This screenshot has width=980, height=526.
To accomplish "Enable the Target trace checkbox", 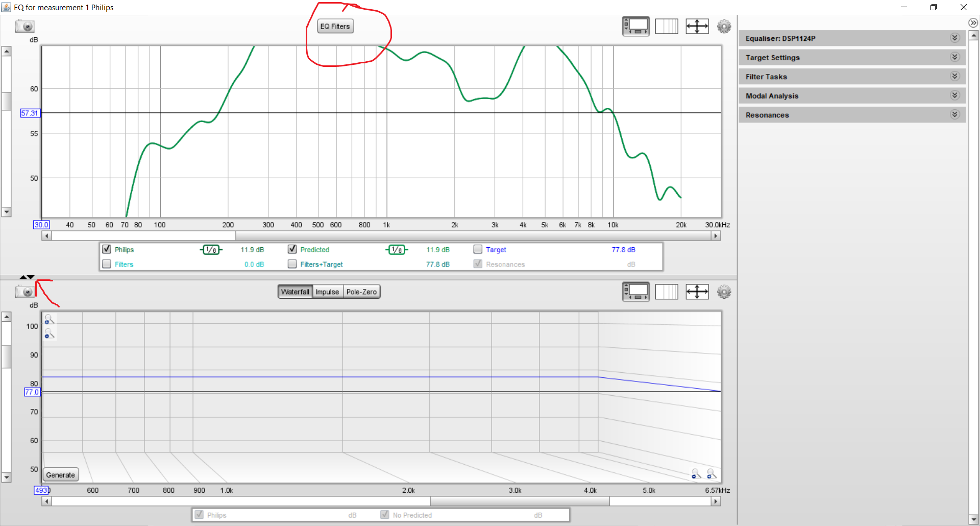I will [x=478, y=249].
